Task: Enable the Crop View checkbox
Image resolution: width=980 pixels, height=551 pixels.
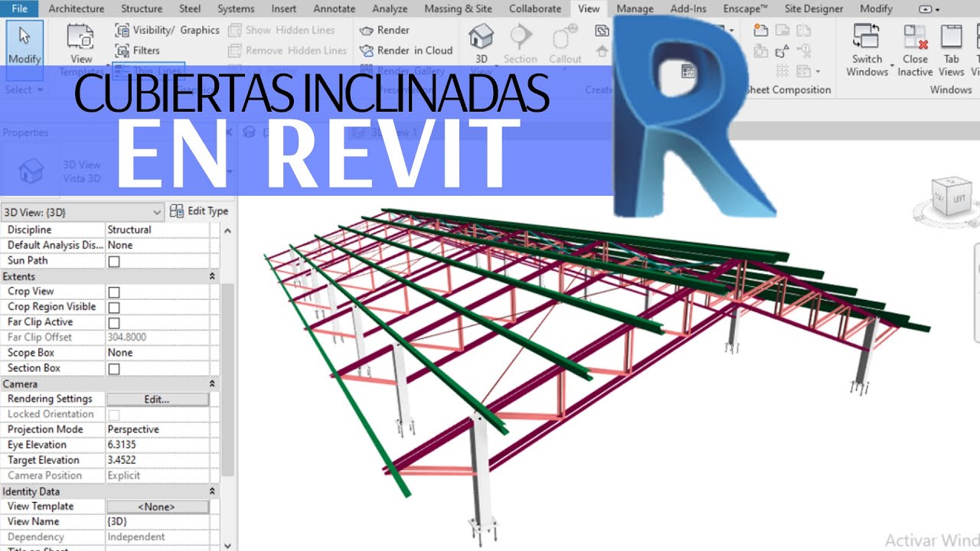Action: 114,292
